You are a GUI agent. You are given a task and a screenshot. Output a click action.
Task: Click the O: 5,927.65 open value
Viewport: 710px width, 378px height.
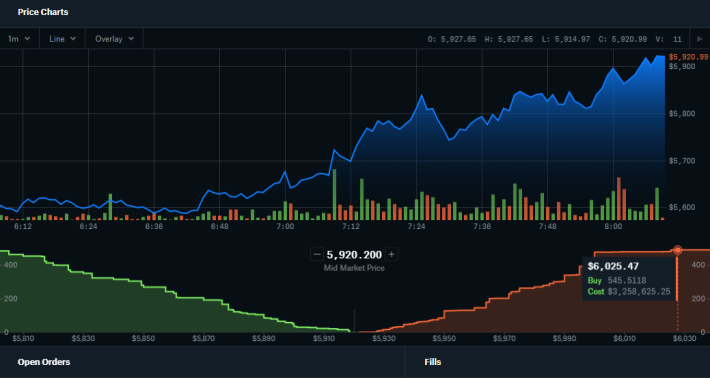[x=452, y=39]
